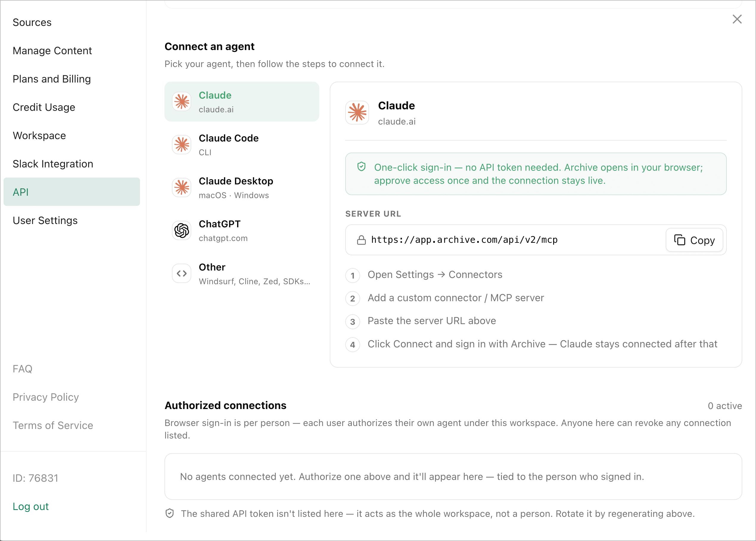
Task: Click the Claude Desktop starburst icon
Action: tap(181, 188)
